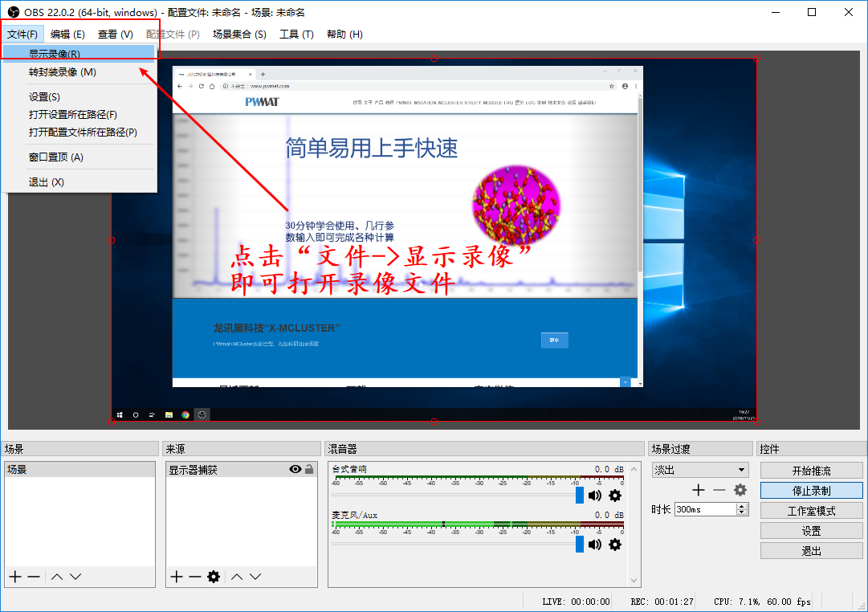Screen dimensions: 868x612
Task: Open transition properties gear icon
Action: [740, 490]
